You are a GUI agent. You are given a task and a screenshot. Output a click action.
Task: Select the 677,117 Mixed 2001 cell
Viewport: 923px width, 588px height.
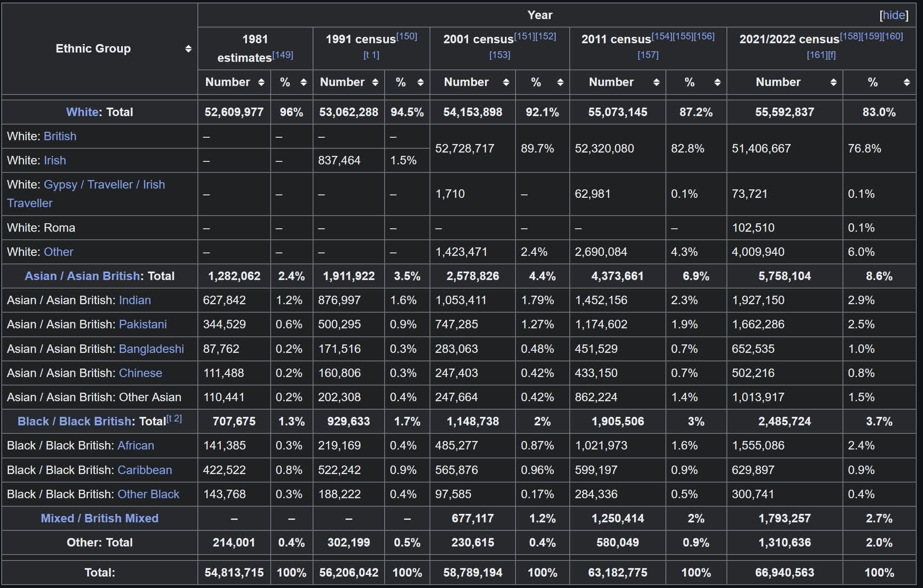(472, 518)
